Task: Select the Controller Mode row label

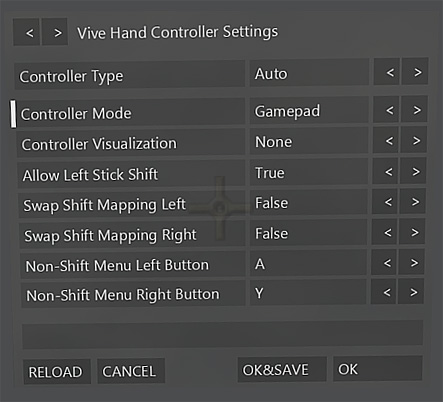Action: (x=130, y=113)
